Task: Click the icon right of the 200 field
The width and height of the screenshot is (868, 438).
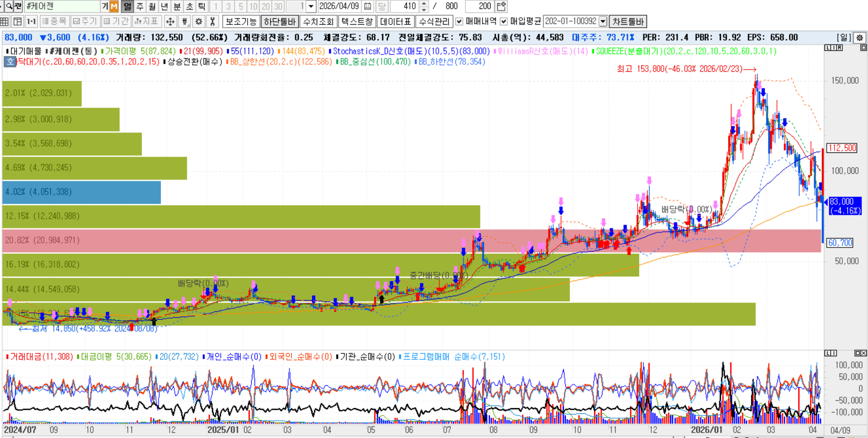Action: [x=501, y=6]
